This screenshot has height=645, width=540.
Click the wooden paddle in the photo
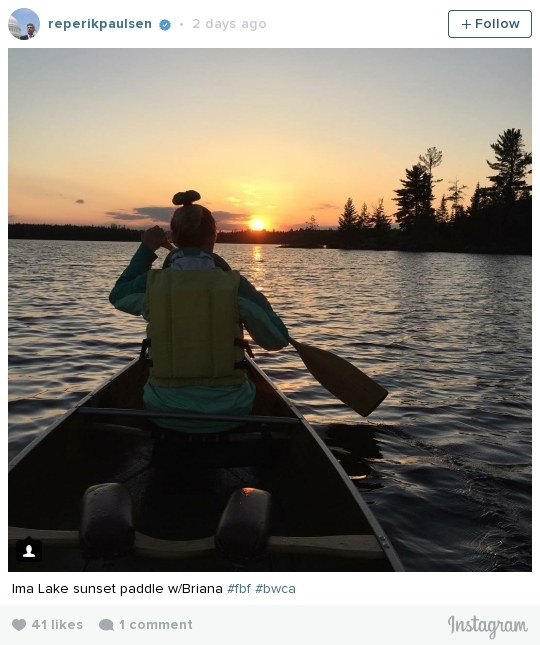[337, 376]
